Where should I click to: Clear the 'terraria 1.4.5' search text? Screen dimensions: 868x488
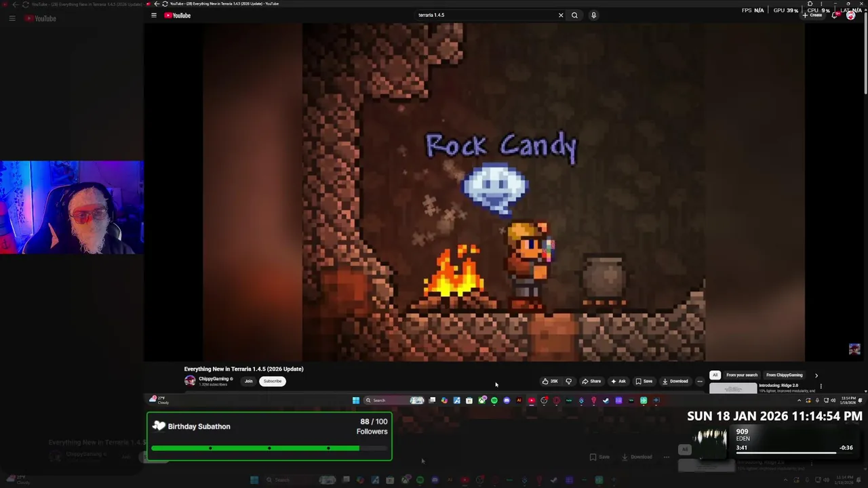561,15
